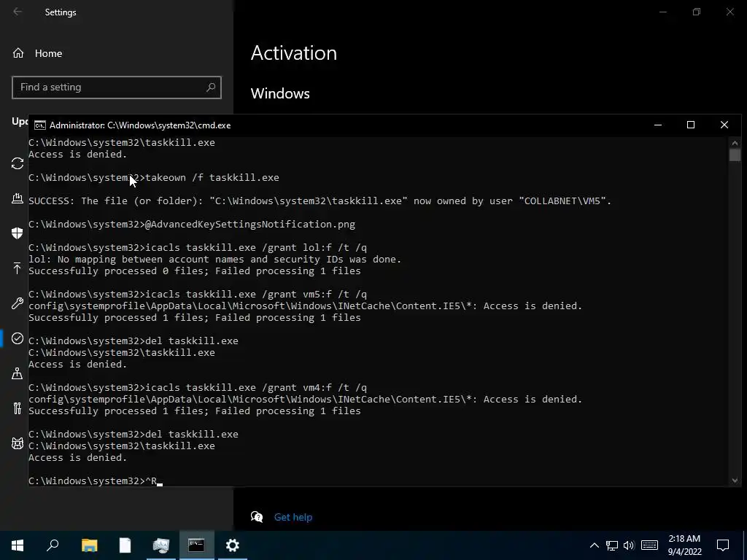Click the cmd scrollbar thumb
This screenshot has width=747, height=560.
[735, 155]
